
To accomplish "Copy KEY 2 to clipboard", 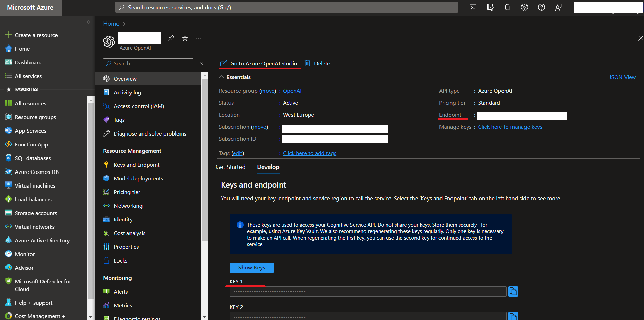I will point(513,316).
